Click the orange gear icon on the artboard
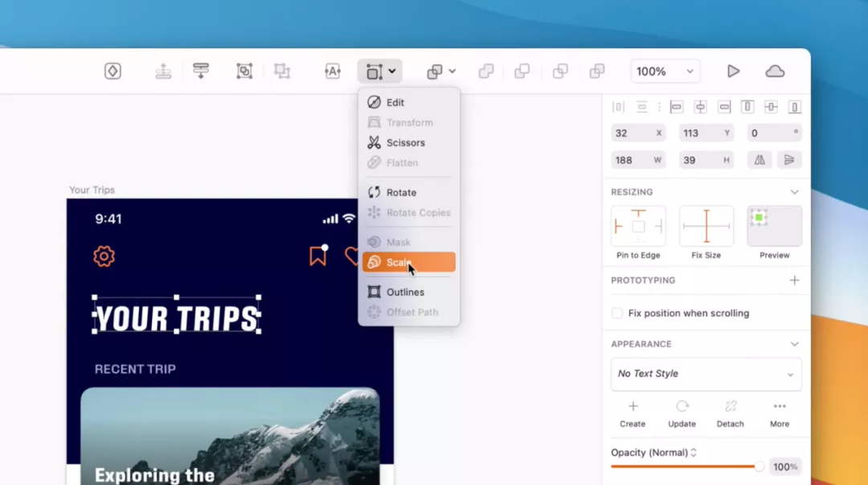Viewport: 868px width, 485px height. [104, 257]
